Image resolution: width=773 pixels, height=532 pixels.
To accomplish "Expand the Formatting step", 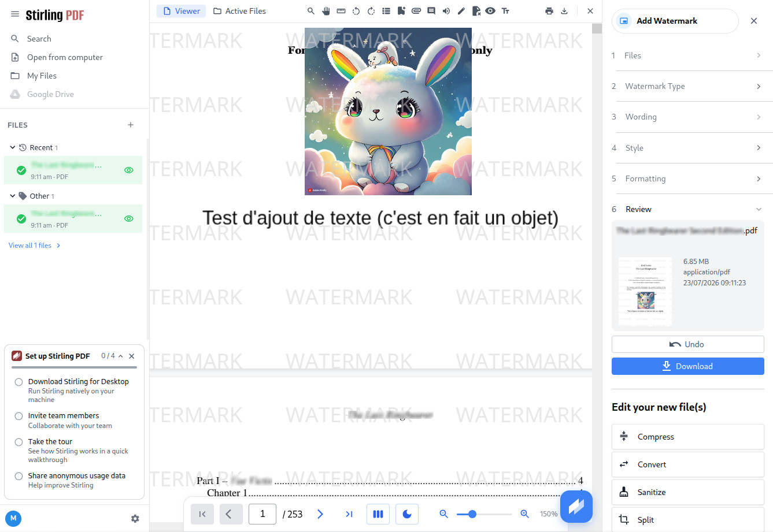I will [x=688, y=178].
